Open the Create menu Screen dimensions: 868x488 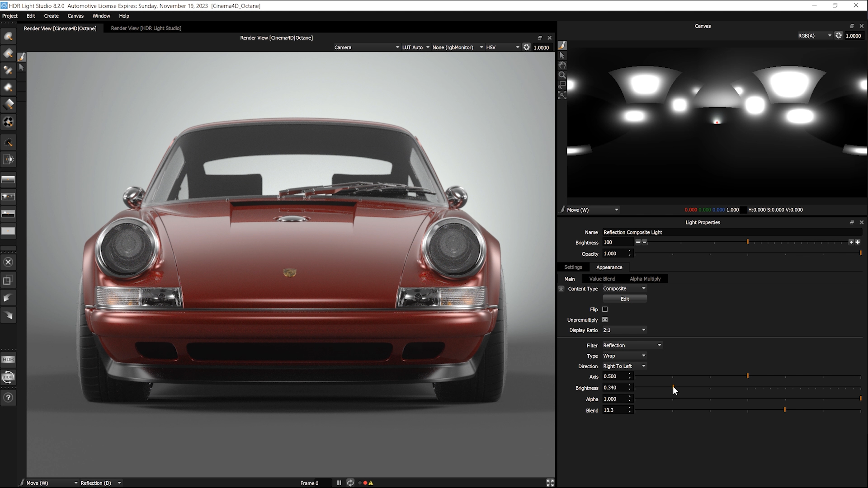[51, 16]
